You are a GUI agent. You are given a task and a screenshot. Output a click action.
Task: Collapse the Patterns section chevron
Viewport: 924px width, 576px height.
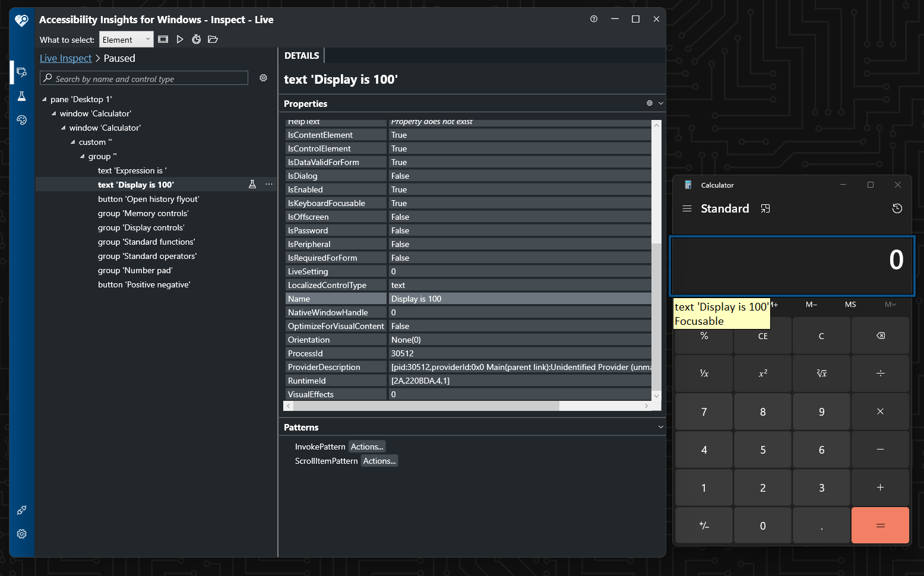pos(660,427)
